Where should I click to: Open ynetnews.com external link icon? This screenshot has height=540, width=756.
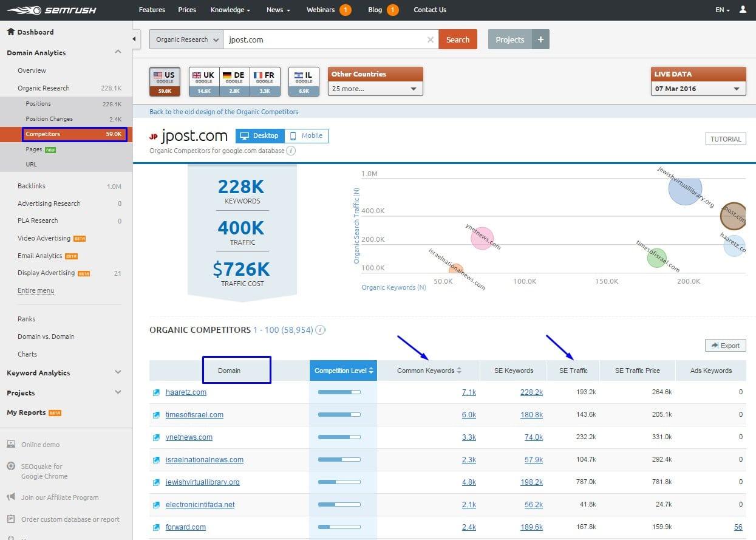tap(157, 437)
